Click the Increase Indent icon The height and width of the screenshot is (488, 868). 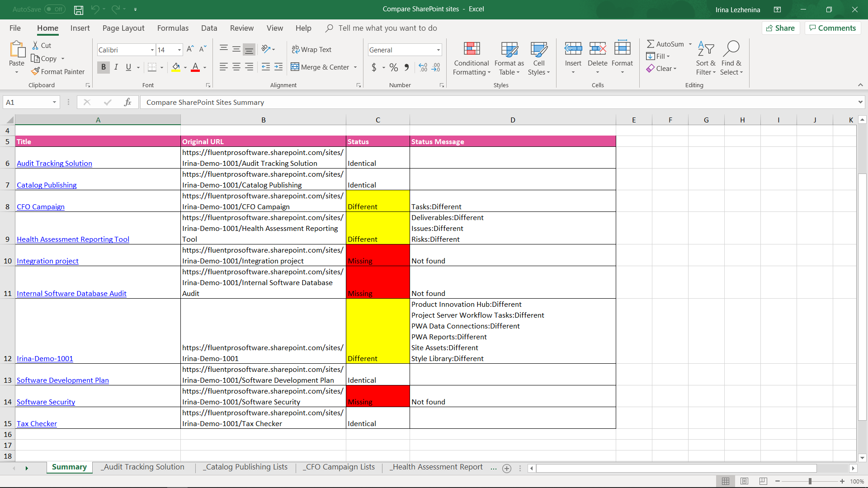(x=278, y=67)
